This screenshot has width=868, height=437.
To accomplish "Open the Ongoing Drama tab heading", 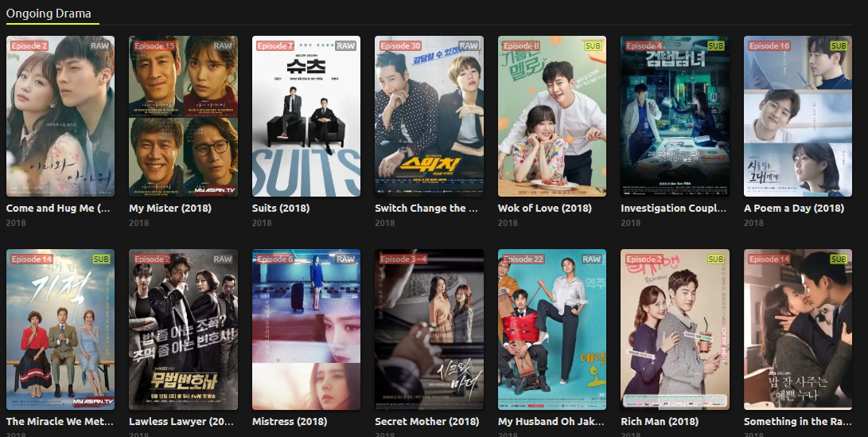I will (49, 14).
